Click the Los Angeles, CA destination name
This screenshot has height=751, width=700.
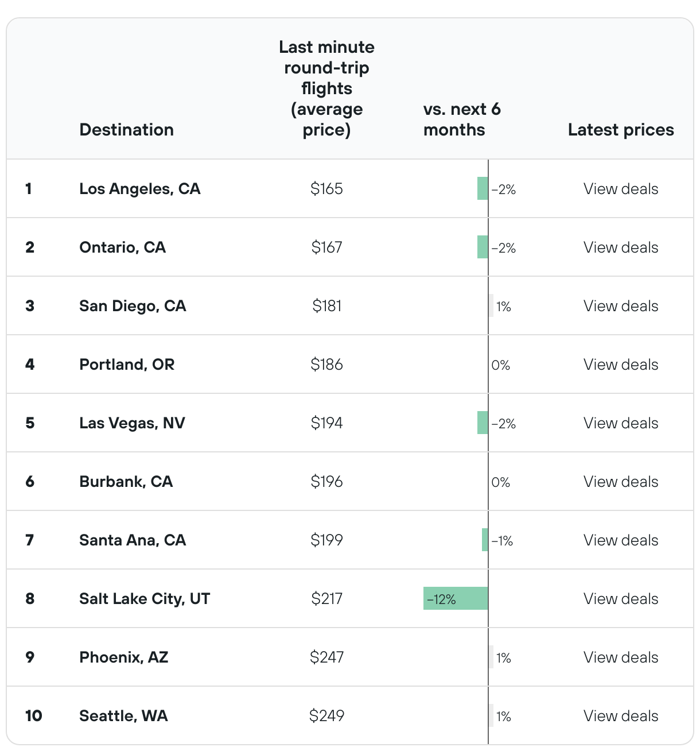click(139, 189)
